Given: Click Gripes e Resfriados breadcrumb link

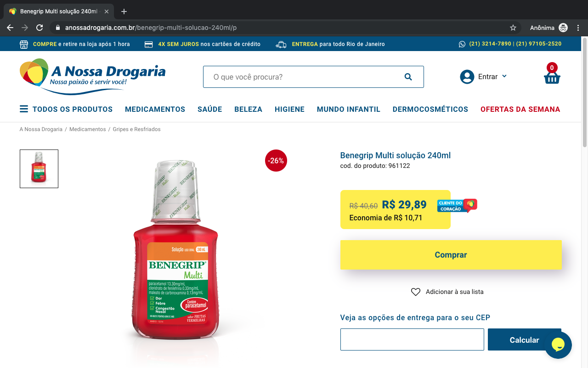Looking at the screenshot, I should (x=137, y=129).
